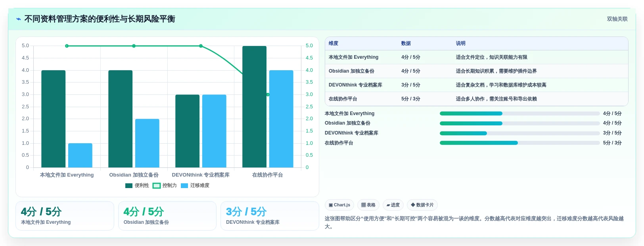Click the 进度 tag
The image size is (644, 246).
(x=393, y=205)
